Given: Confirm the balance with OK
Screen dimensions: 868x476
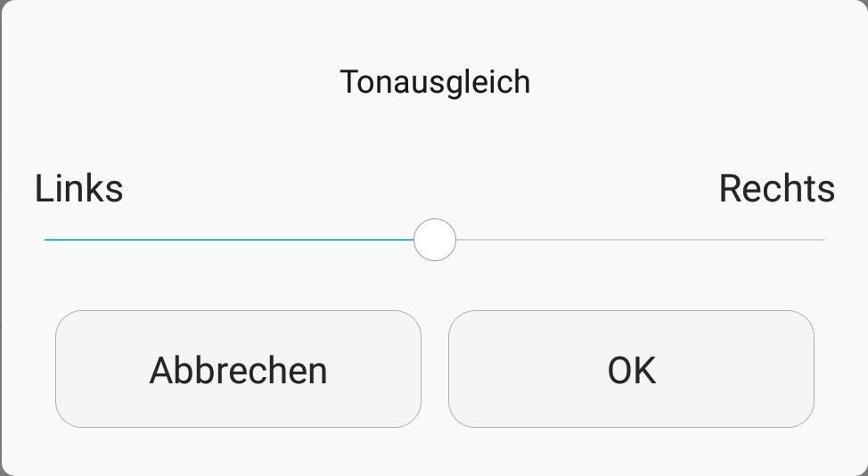Looking at the screenshot, I should click(x=631, y=369).
